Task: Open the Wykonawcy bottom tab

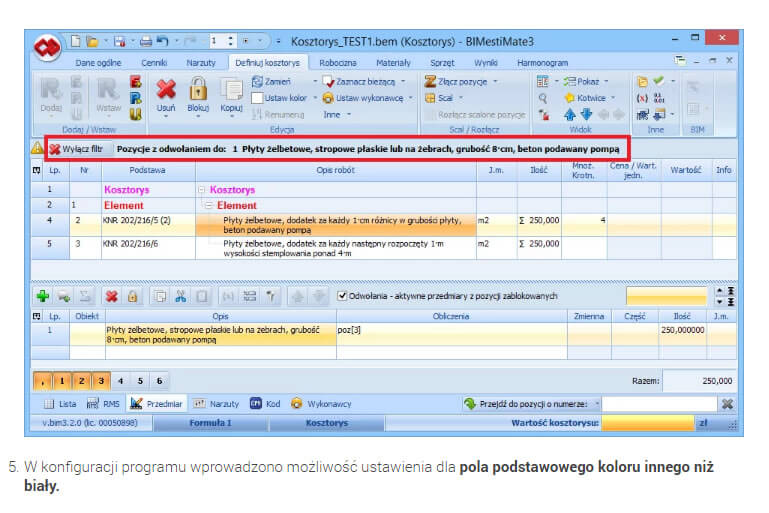Action: pyautogui.click(x=321, y=404)
